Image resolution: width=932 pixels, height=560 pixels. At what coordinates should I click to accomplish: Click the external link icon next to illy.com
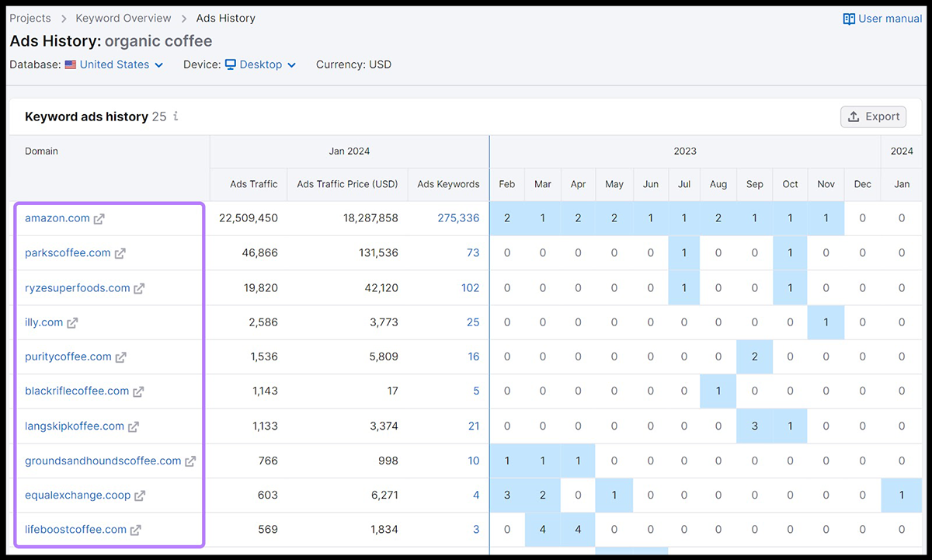[72, 322]
